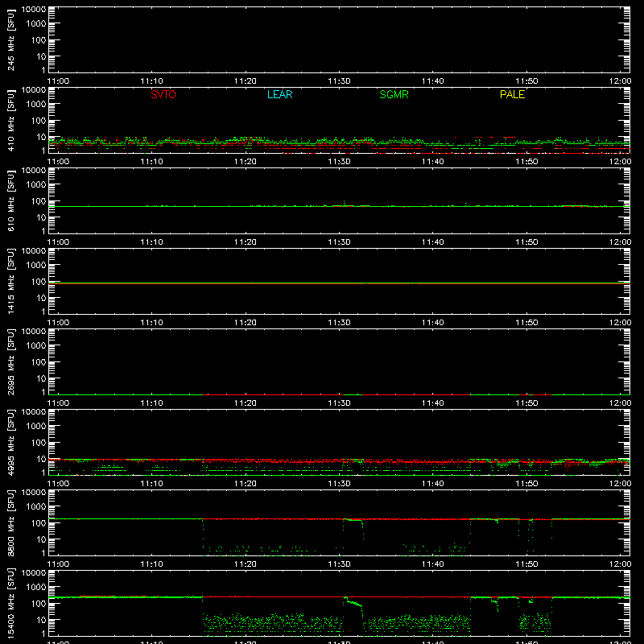The image size is (644, 644).
Task: Select the 1415 MHz [SFU] axis title
Action: point(10,281)
